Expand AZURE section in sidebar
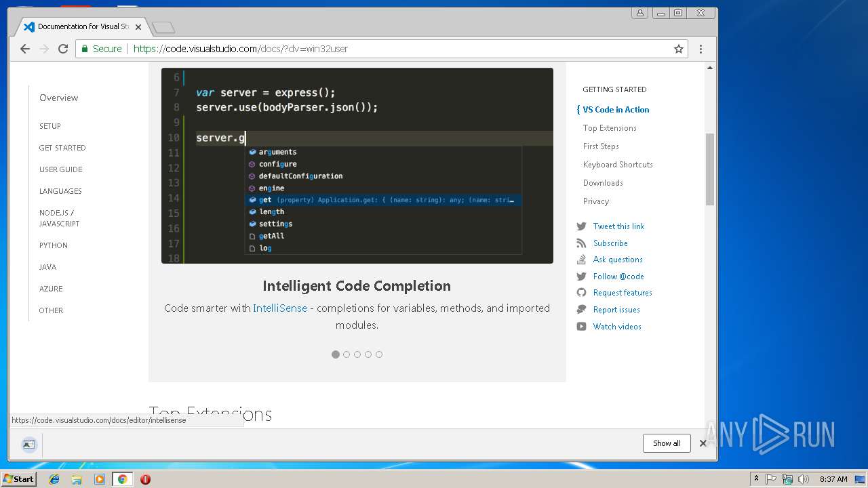868x488 pixels. coord(51,289)
